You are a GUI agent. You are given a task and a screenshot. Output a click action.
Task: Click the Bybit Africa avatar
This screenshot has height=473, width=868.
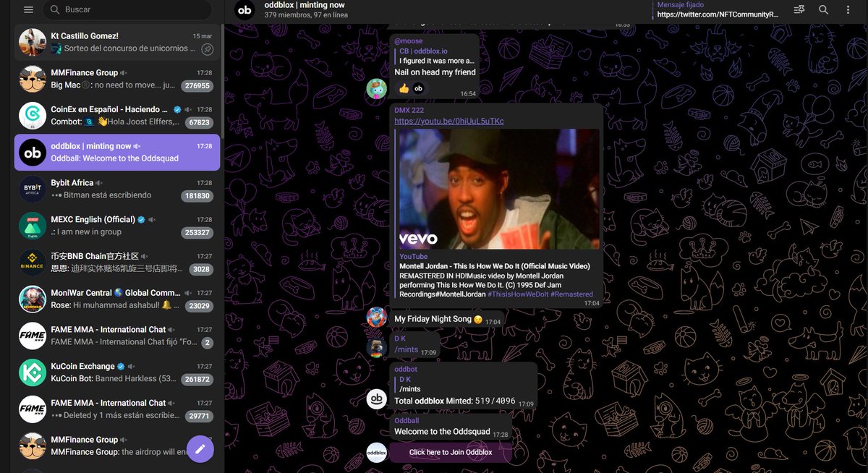(x=33, y=189)
